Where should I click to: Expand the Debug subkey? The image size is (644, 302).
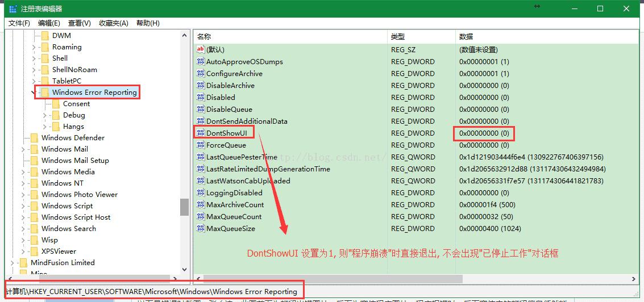point(45,115)
